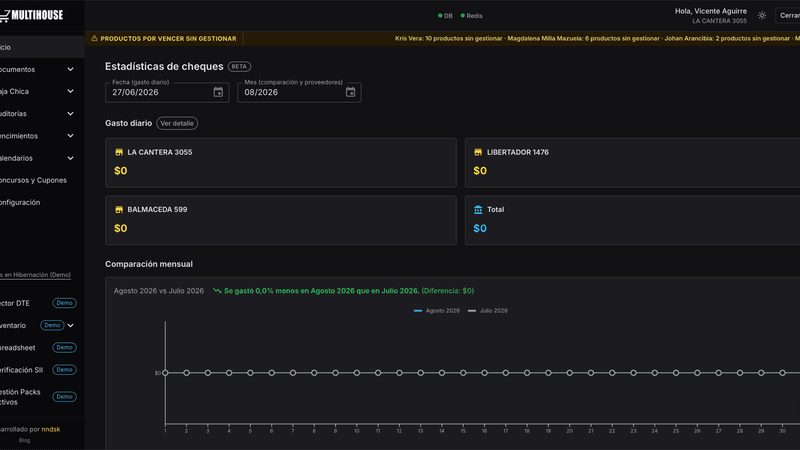Screen dimensions: 800x450
Task: Open the Blog link in sidebar footer
Action: click(x=24, y=440)
